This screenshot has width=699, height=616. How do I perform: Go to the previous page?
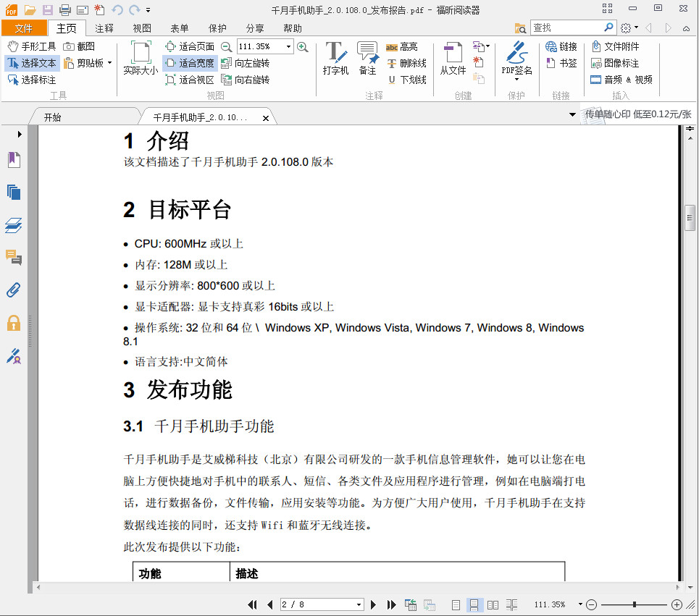(x=269, y=604)
